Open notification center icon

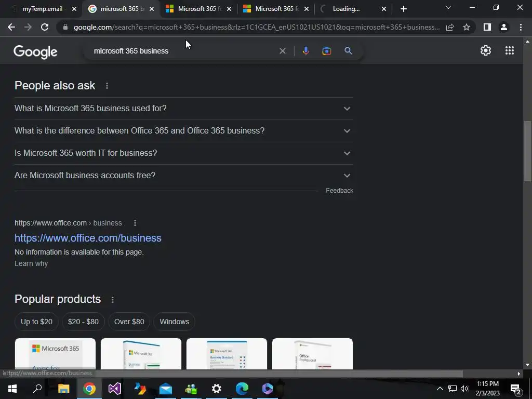(516, 389)
